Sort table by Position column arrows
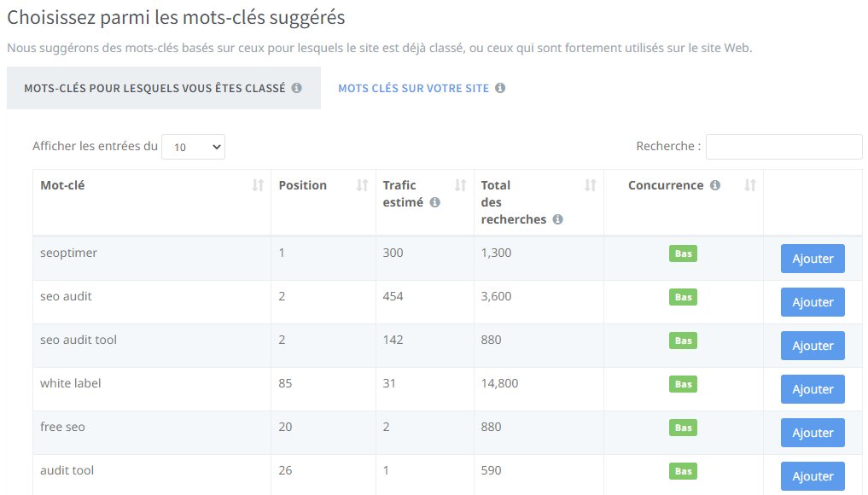Viewport: 868px width, 495px height. pos(362,185)
